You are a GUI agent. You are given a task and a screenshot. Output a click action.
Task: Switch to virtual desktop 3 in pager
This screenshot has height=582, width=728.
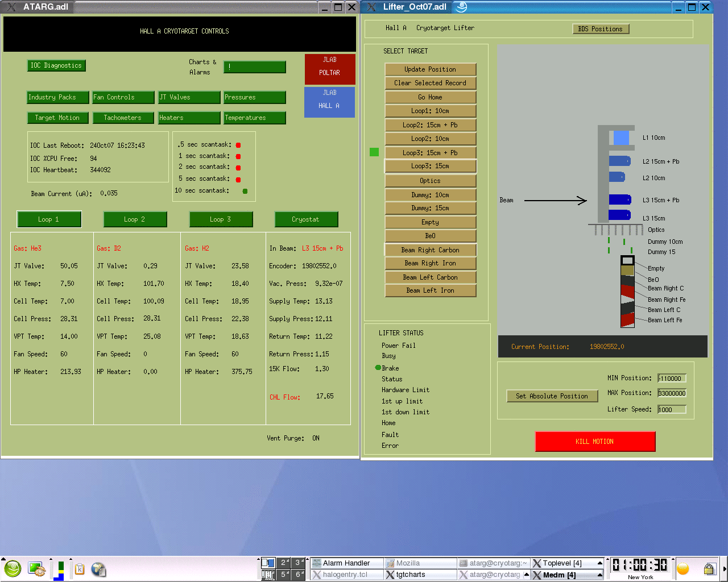point(299,563)
